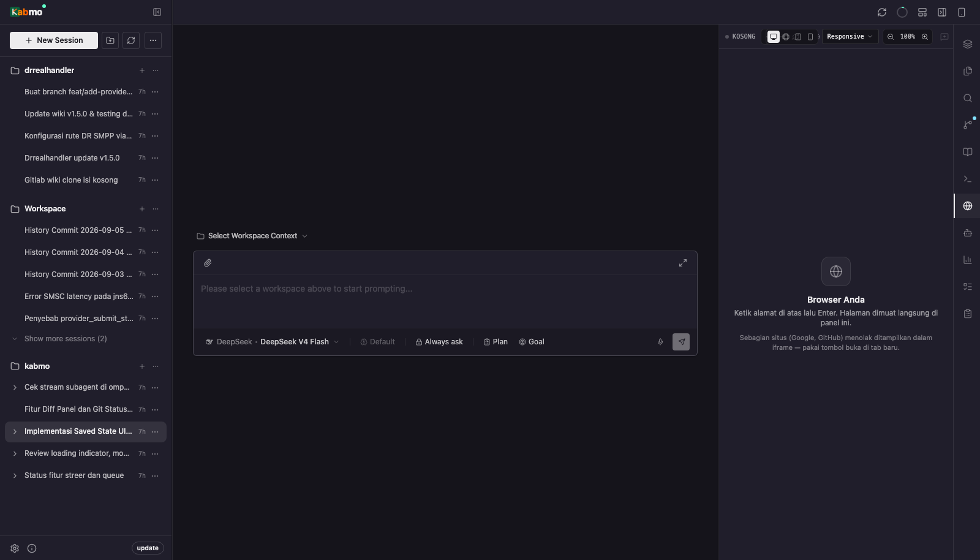This screenshot has width=980, height=560.
Task: Expand the Status fitur streer dan queue session
Action: [15, 475]
